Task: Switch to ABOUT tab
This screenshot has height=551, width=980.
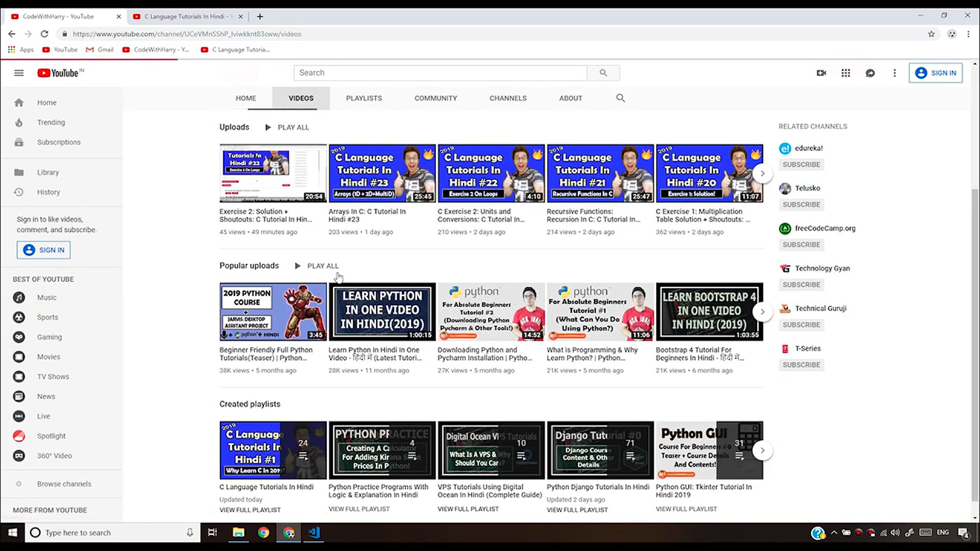Action: tap(571, 98)
